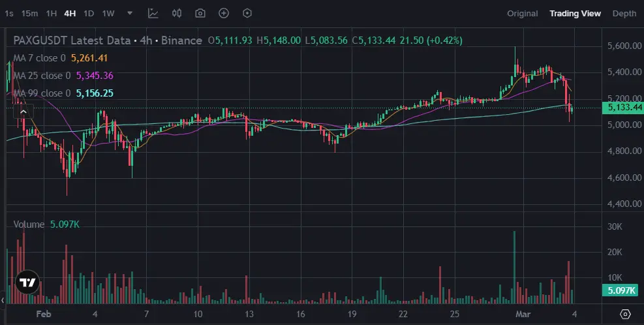Click the 4,400.00 price axis label
644x325 pixels.
624,204
